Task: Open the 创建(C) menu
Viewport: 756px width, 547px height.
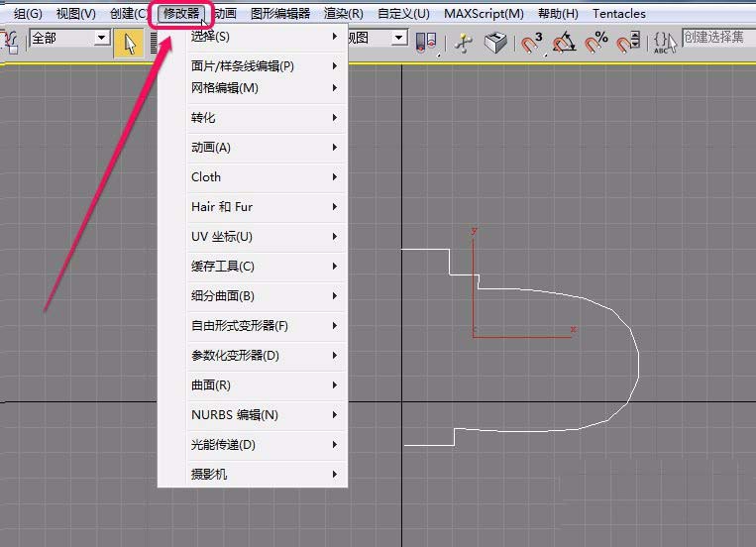Action: [128, 14]
